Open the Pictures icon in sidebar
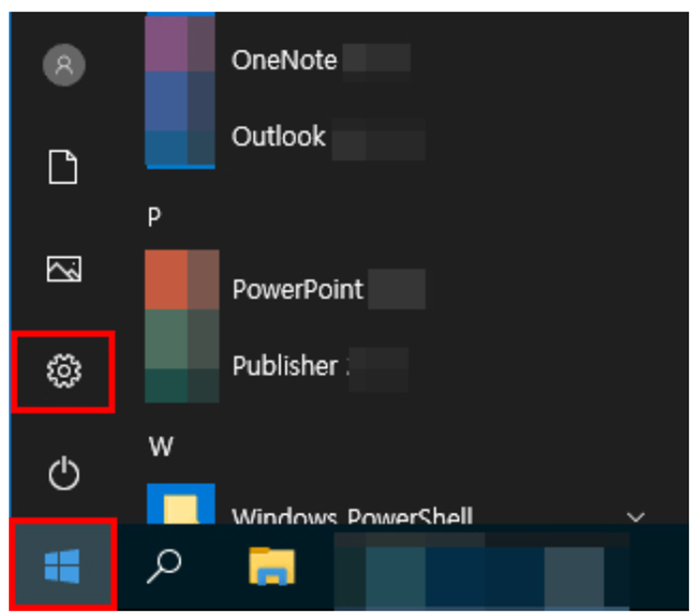Image resolution: width=696 pixels, height=616 pixels. 64,269
